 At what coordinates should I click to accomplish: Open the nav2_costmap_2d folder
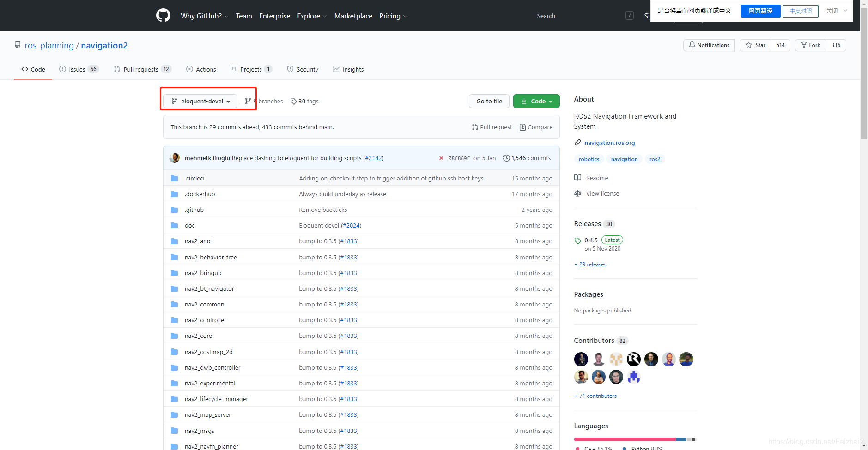click(208, 352)
